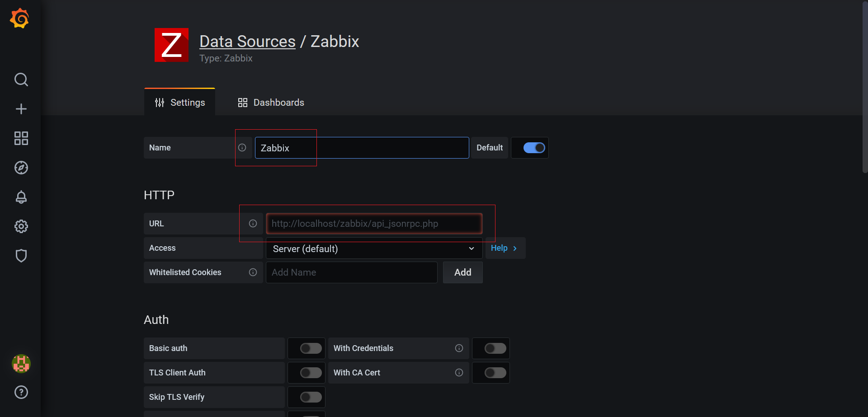Enable the With Credentials toggle
The width and height of the screenshot is (868, 417).
point(491,348)
